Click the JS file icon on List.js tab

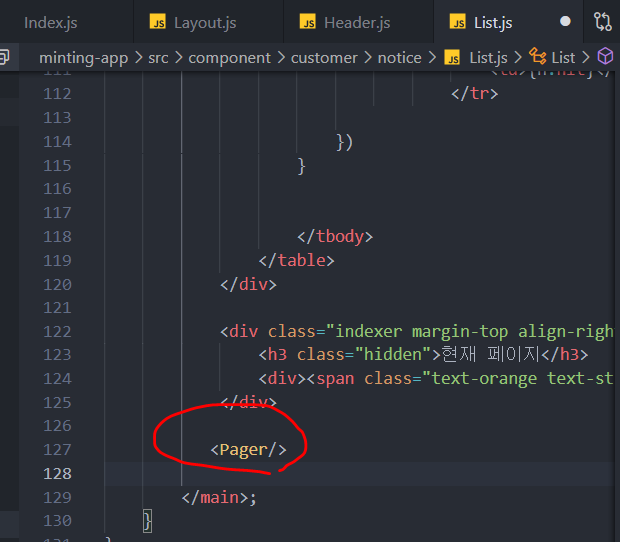click(x=457, y=22)
